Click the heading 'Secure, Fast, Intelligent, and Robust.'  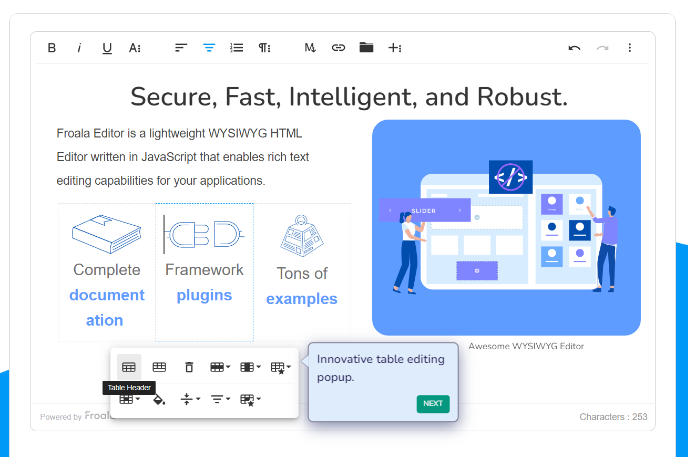[x=349, y=96]
